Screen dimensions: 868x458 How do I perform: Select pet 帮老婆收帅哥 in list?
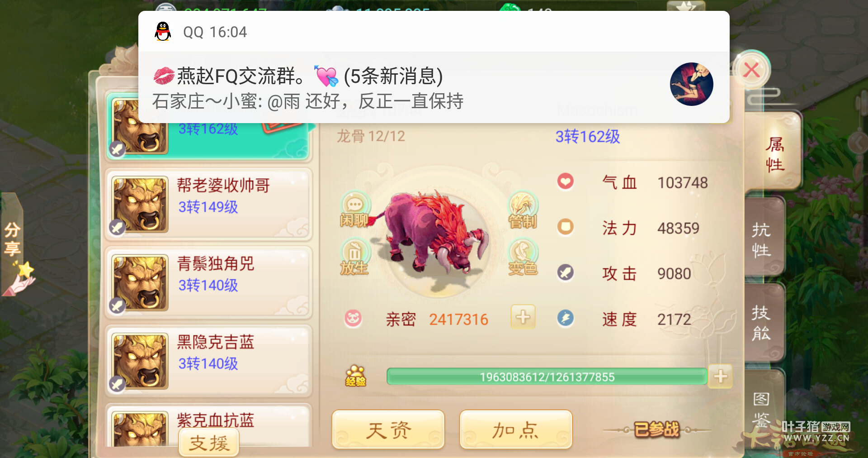click(x=208, y=204)
